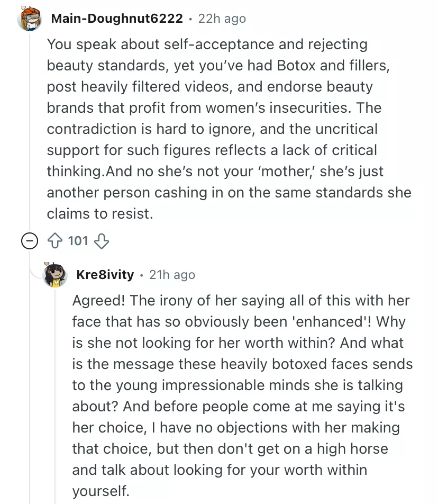Click the vertical thread line below collapse button
The width and height of the screenshot is (438, 504).
coord(29,371)
